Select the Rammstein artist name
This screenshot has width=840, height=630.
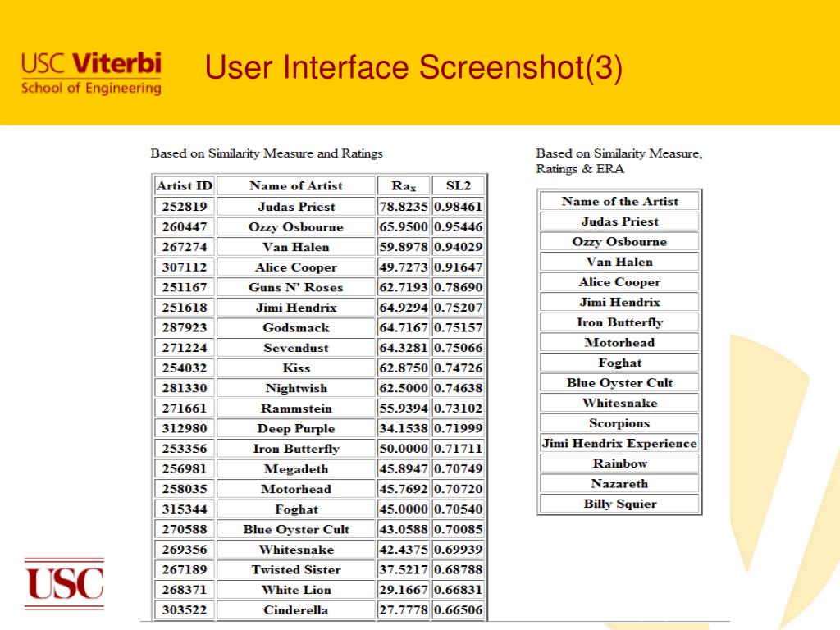coord(295,409)
